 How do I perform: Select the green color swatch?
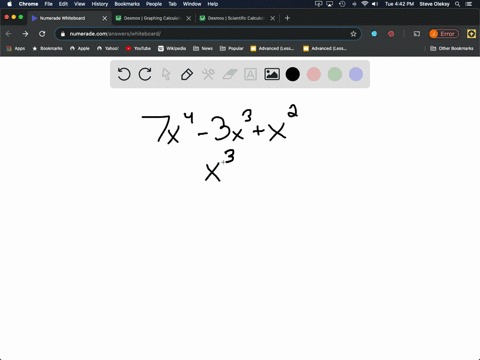pyautogui.click(x=335, y=74)
